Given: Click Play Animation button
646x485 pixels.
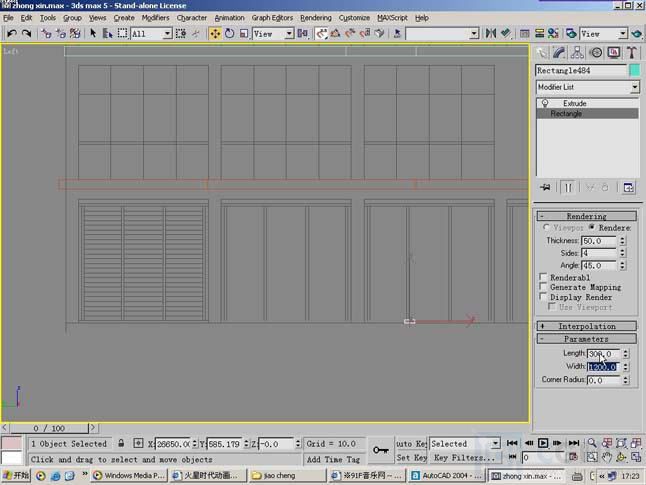Looking at the screenshot, I should [543, 443].
